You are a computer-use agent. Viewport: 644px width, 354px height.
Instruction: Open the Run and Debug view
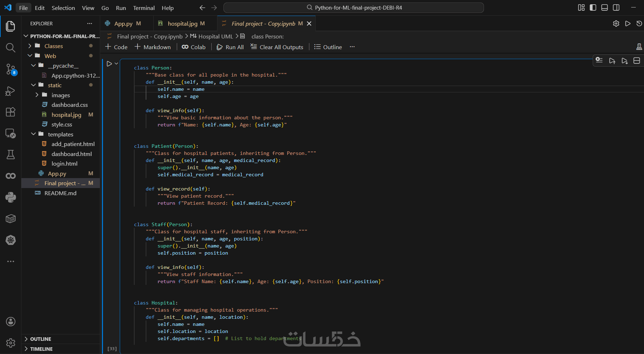pyautogui.click(x=11, y=91)
